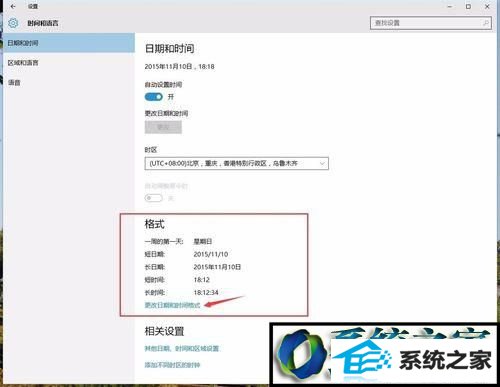The height and width of the screenshot is (387, 500).
Task: Focus the 查找设置 search box
Action: click(430, 23)
